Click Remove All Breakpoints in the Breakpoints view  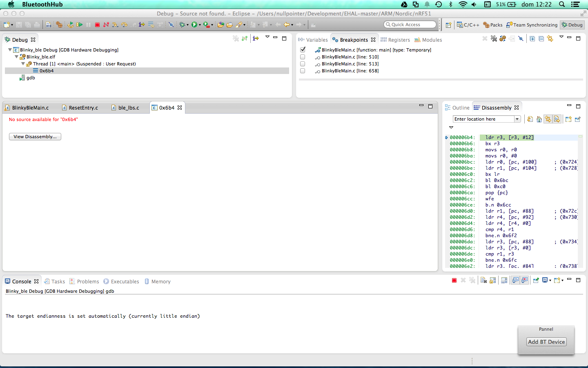tap(494, 38)
